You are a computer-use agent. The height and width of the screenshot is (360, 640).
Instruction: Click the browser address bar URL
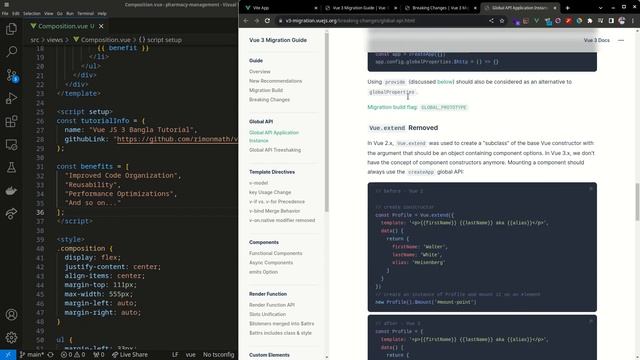tap(350, 20)
